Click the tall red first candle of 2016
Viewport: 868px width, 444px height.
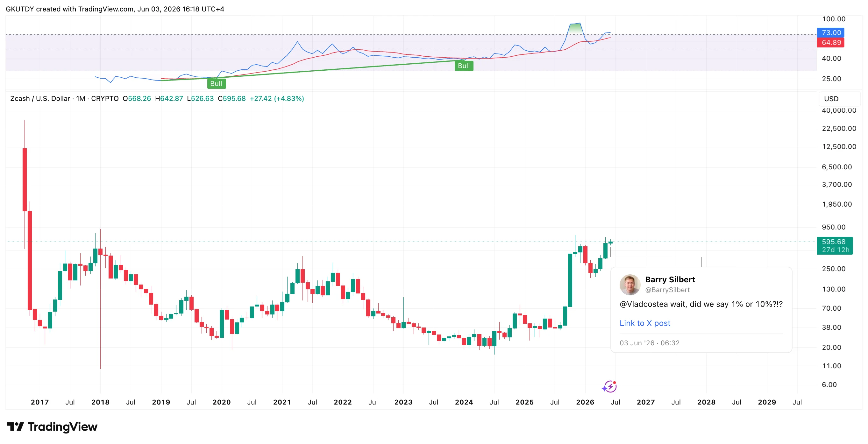pos(25,180)
